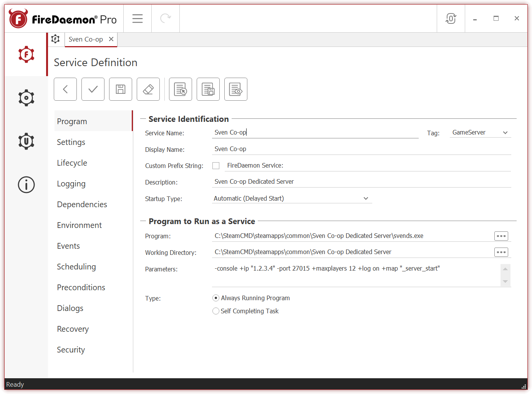The width and height of the screenshot is (532, 394).
Task: Click the Working Directory field
Action: (351, 252)
